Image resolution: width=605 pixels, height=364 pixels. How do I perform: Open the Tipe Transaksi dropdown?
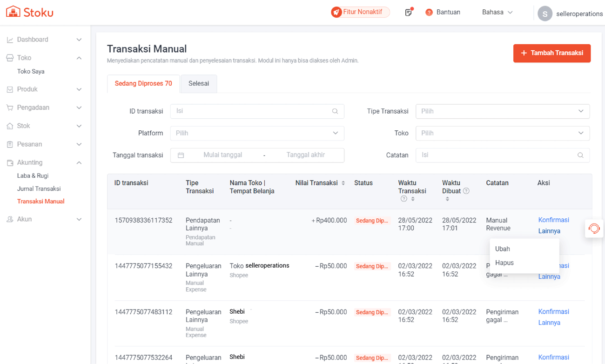(x=502, y=111)
